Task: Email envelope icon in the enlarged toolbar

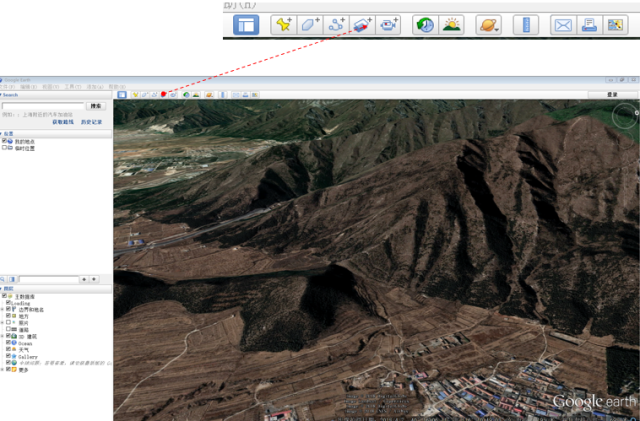Action: [563, 25]
